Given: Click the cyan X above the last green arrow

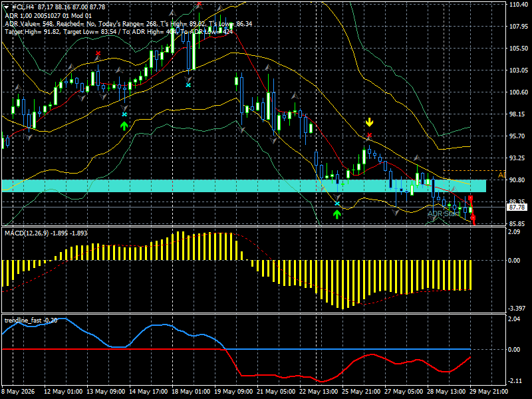Looking at the screenshot, I should point(336,203).
